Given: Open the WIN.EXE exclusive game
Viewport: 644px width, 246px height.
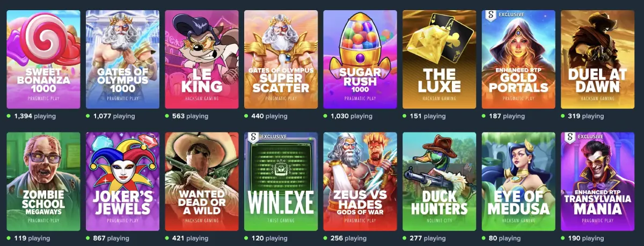Looking at the screenshot, I should pyautogui.click(x=281, y=182).
